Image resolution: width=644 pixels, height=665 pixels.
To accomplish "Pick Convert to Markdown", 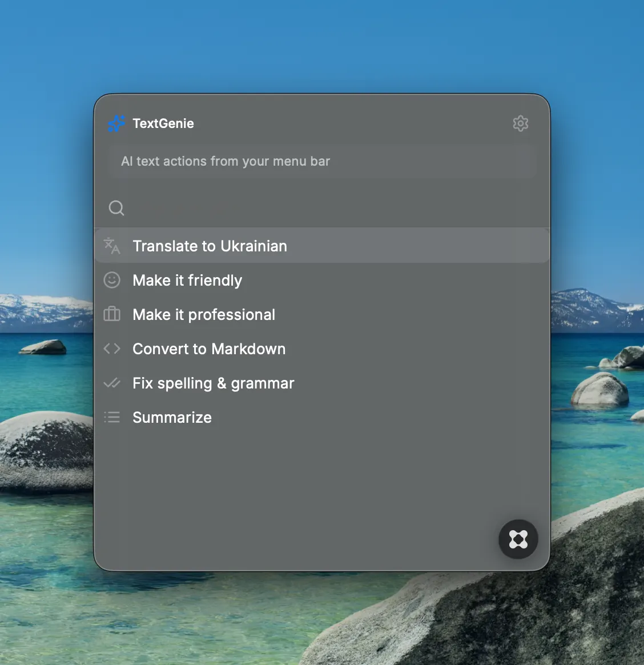I will point(322,349).
